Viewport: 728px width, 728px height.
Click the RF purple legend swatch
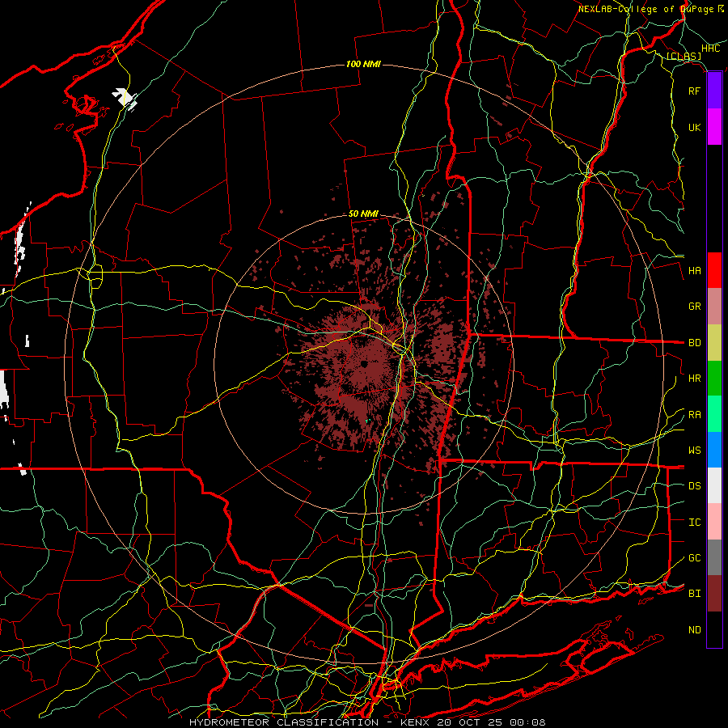714,91
